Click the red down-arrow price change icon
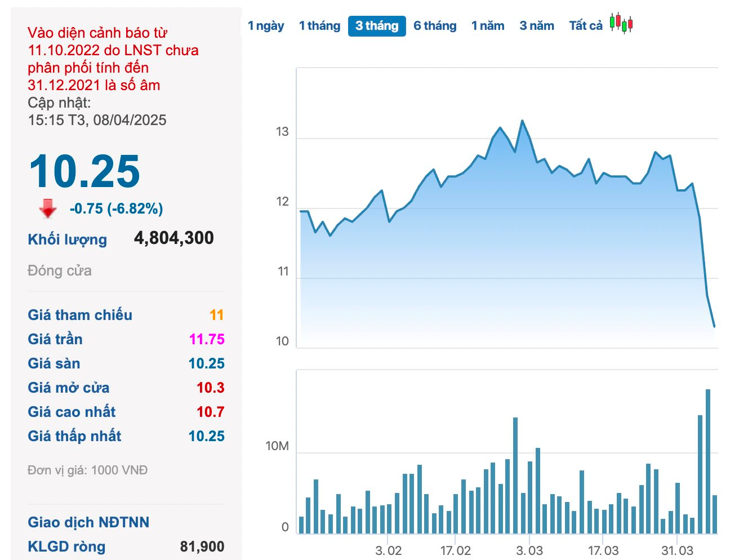The height and width of the screenshot is (560, 748). tap(48, 208)
